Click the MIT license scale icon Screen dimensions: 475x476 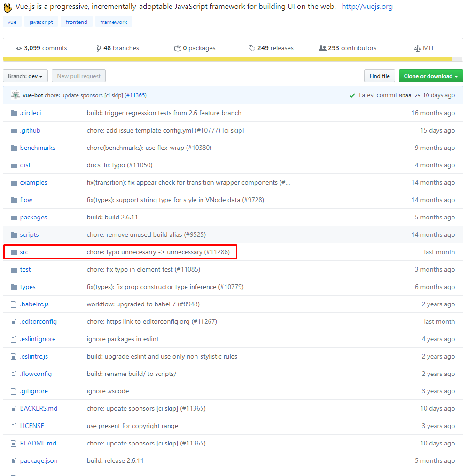pos(418,48)
